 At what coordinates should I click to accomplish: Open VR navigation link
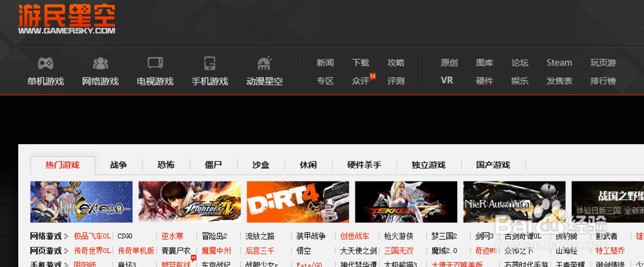447,80
